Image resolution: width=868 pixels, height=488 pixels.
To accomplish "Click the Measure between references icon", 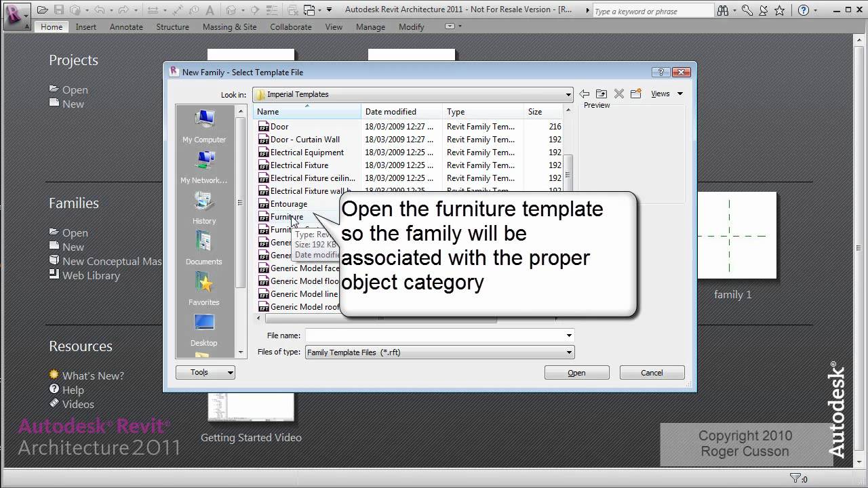I will coord(153,10).
